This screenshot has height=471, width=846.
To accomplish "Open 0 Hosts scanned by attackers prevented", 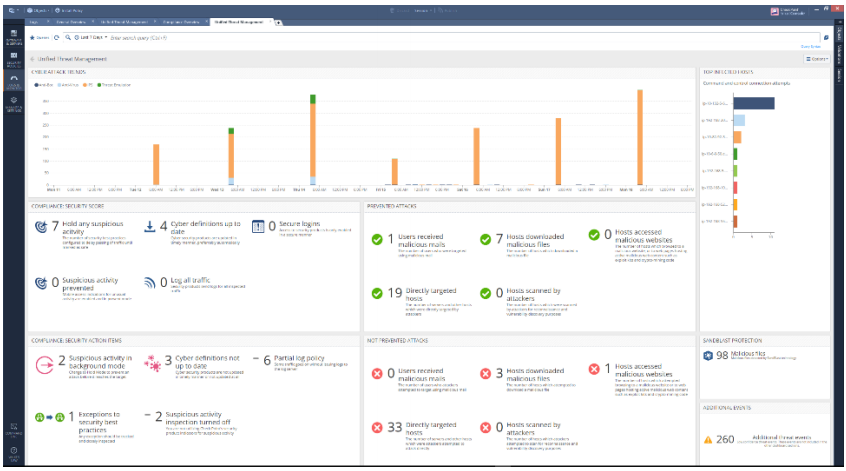I will tap(530, 302).
